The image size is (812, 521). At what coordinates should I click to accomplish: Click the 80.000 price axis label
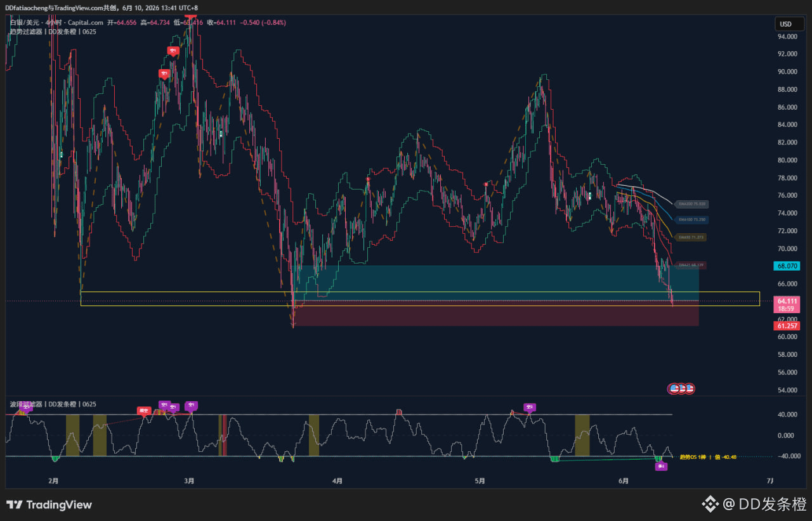point(787,160)
